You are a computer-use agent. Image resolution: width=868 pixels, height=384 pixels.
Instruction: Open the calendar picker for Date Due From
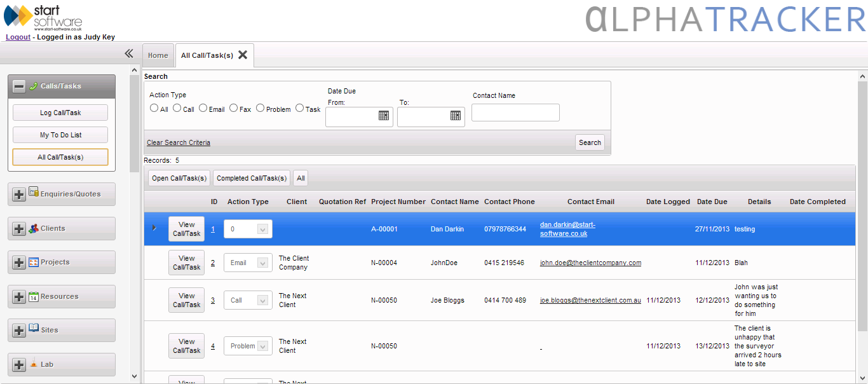click(x=384, y=116)
